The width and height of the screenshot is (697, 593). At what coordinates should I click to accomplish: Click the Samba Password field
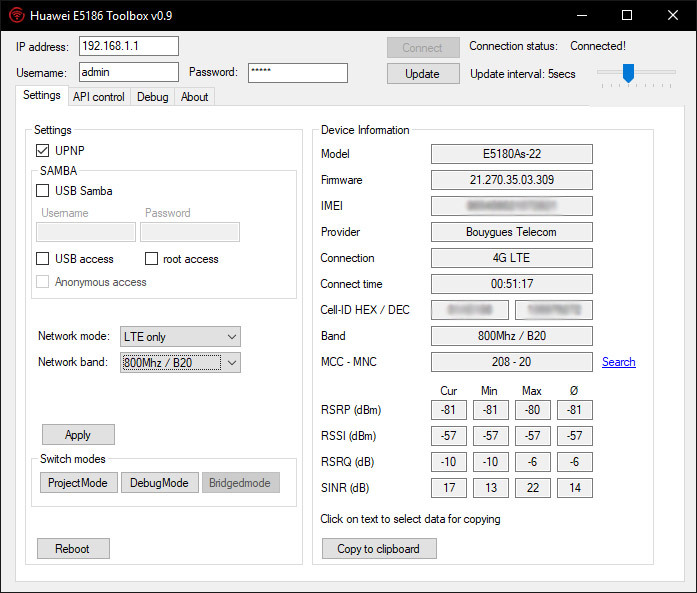[190, 232]
